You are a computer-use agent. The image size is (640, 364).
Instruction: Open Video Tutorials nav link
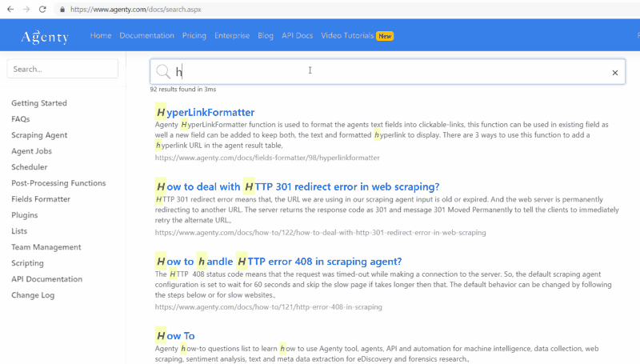click(347, 35)
